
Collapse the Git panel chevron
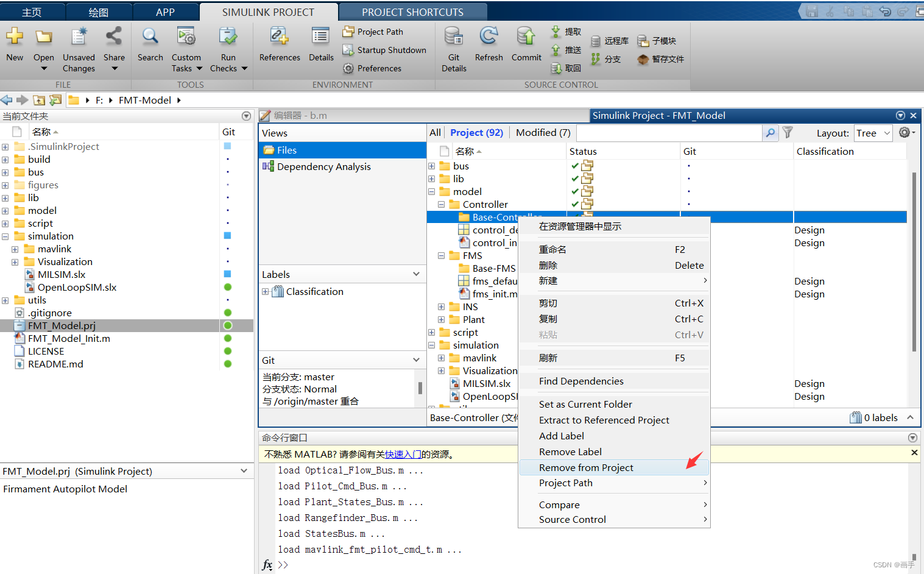coord(416,360)
